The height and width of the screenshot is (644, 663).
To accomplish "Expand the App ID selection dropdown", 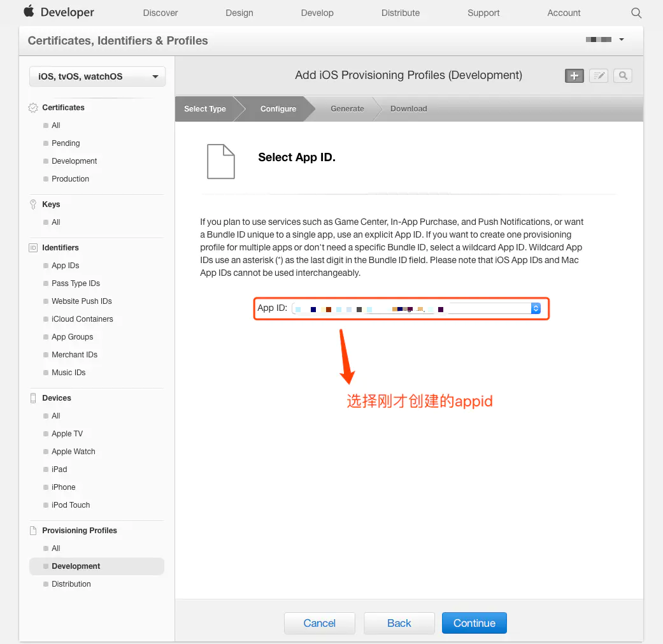I will click(416, 308).
